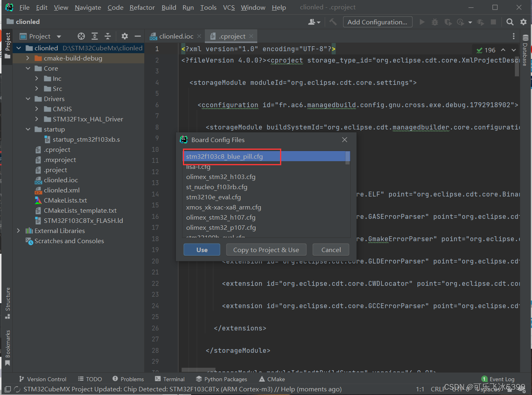
Task: Close the .cproject editor tab
Action: (251, 36)
